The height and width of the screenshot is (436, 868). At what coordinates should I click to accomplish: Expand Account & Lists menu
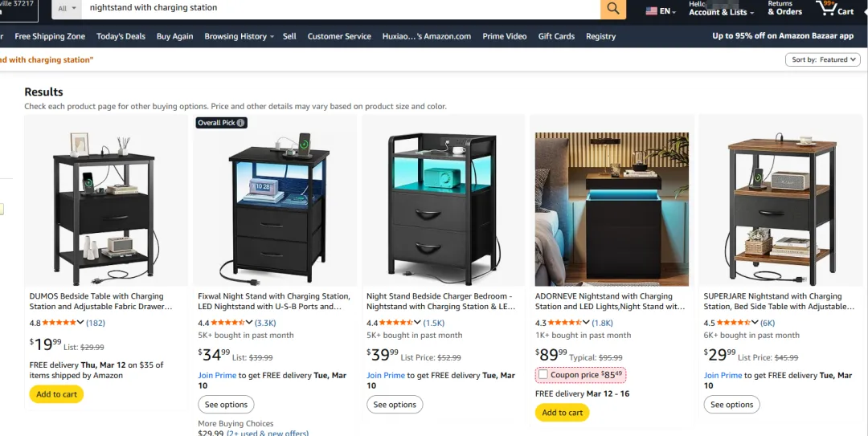point(721,8)
